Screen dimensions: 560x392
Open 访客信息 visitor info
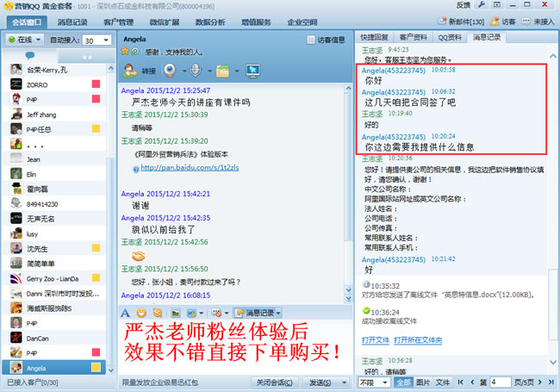coord(327,40)
